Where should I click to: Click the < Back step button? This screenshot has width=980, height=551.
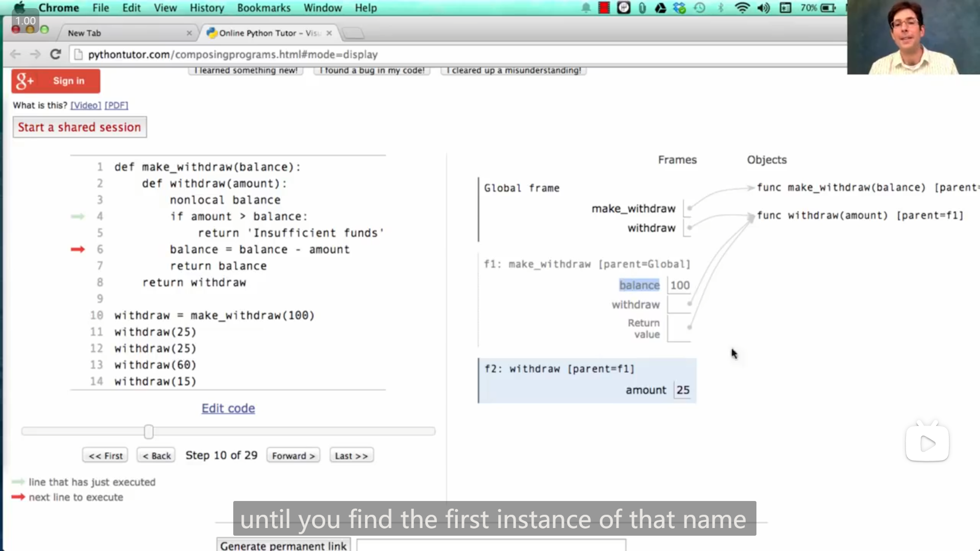point(156,456)
